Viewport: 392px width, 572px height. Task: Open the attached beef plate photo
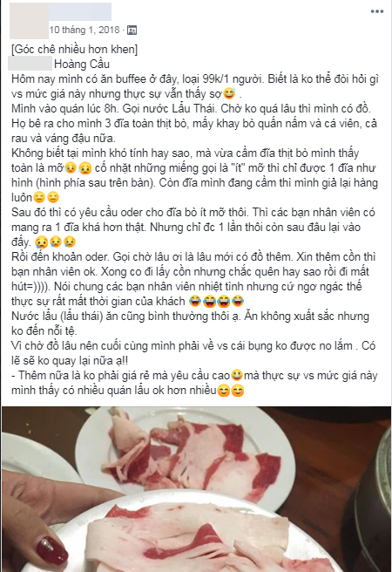coord(196,489)
